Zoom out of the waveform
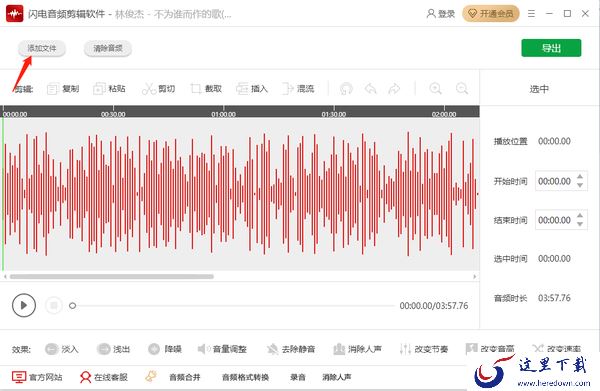This screenshot has height=391, width=600. 462,89
